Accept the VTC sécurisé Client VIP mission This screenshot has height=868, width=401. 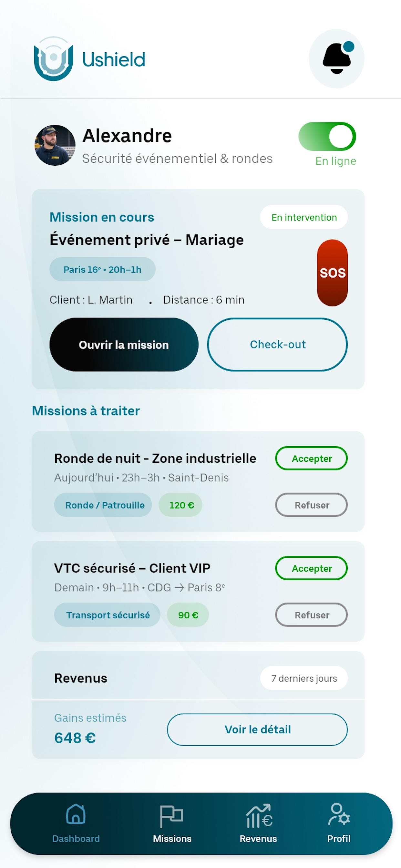click(x=311, y=568)
